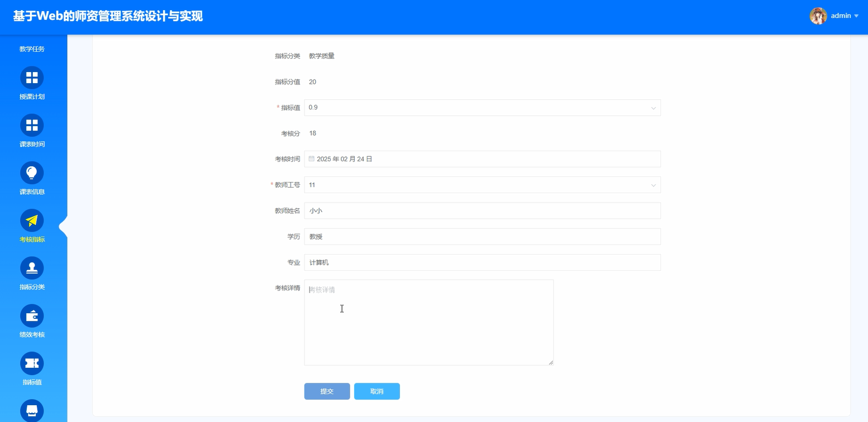Open the 指标分类 stamp icon

point(32,268)
